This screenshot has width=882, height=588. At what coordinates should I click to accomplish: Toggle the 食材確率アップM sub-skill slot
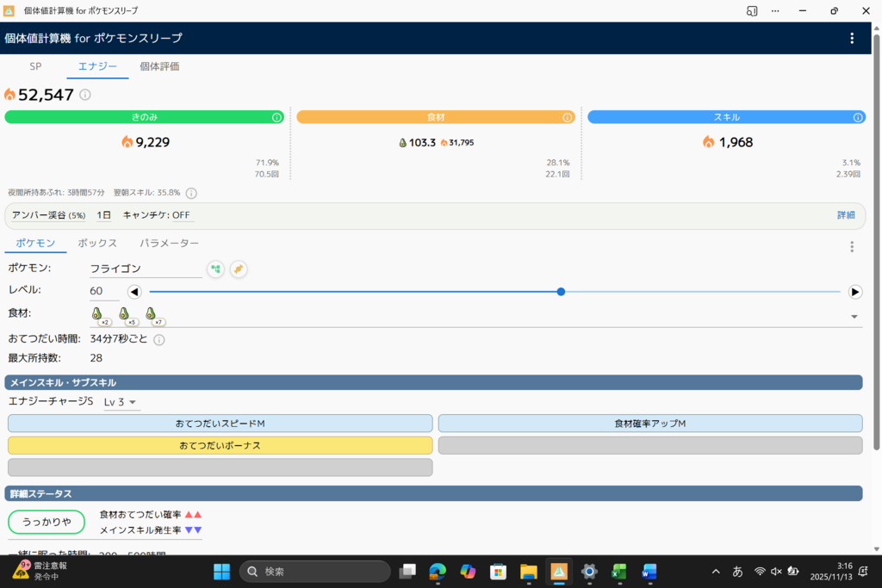650,424
